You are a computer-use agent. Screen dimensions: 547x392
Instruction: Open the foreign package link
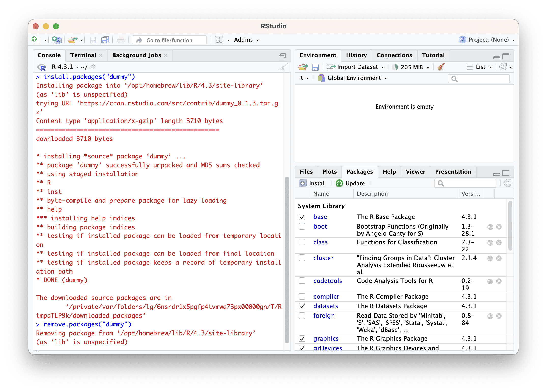tap(324, 315)
